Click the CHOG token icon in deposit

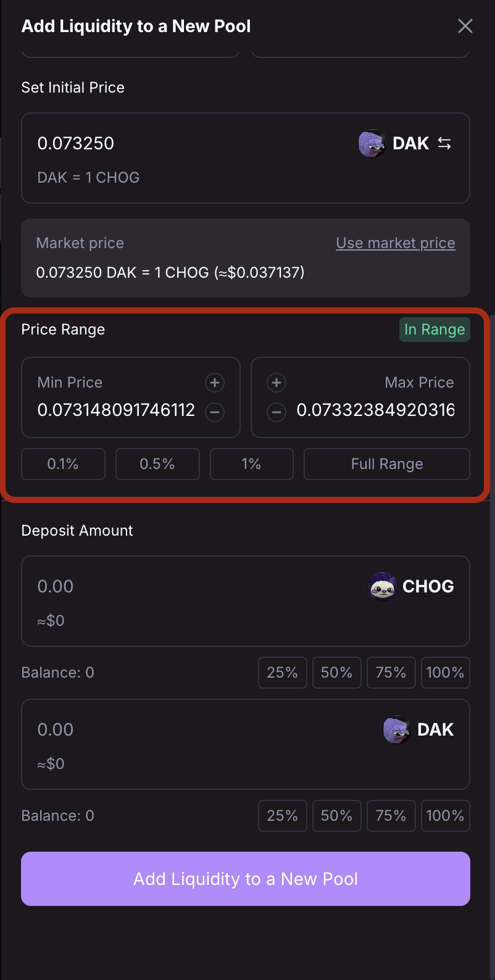click(x=382, y=586)
